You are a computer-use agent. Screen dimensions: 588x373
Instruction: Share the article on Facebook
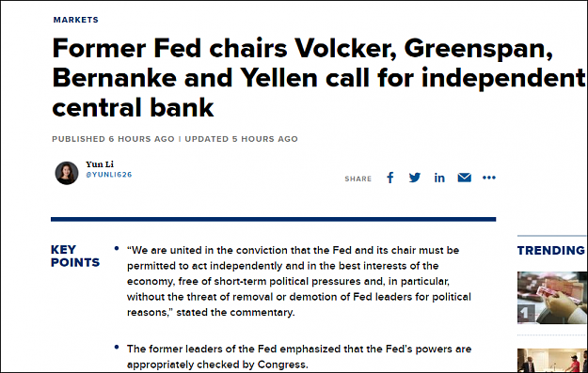coord(390,178)
